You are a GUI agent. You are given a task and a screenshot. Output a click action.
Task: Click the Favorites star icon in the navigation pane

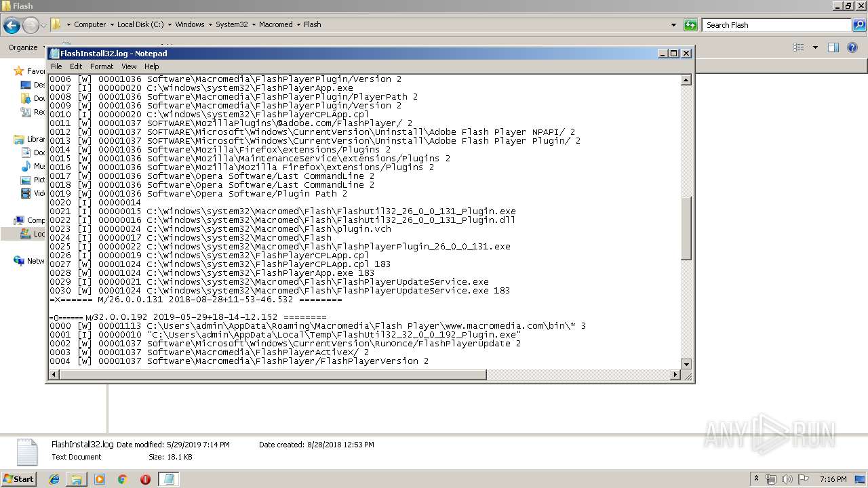pyautogui.click(x=19, y=71)
